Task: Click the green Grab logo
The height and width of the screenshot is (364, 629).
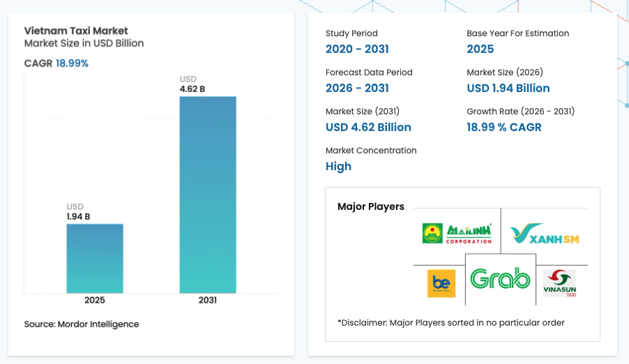Action: point(500,279)
